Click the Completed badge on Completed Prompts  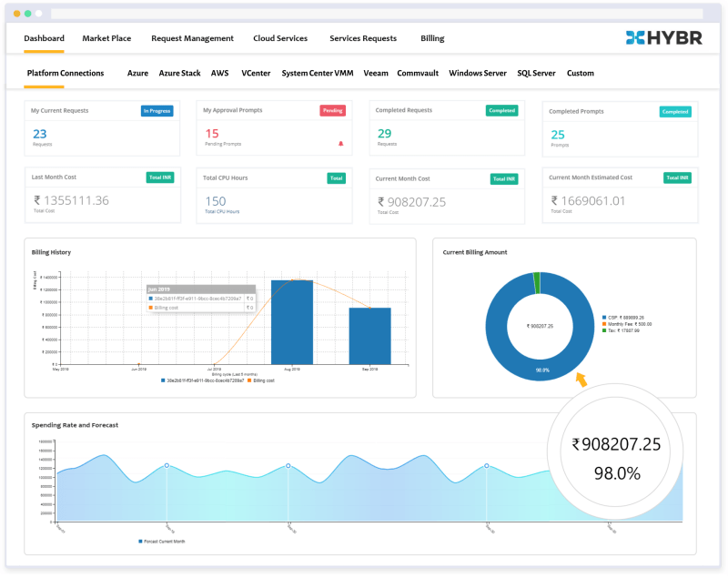pos(674,111)
